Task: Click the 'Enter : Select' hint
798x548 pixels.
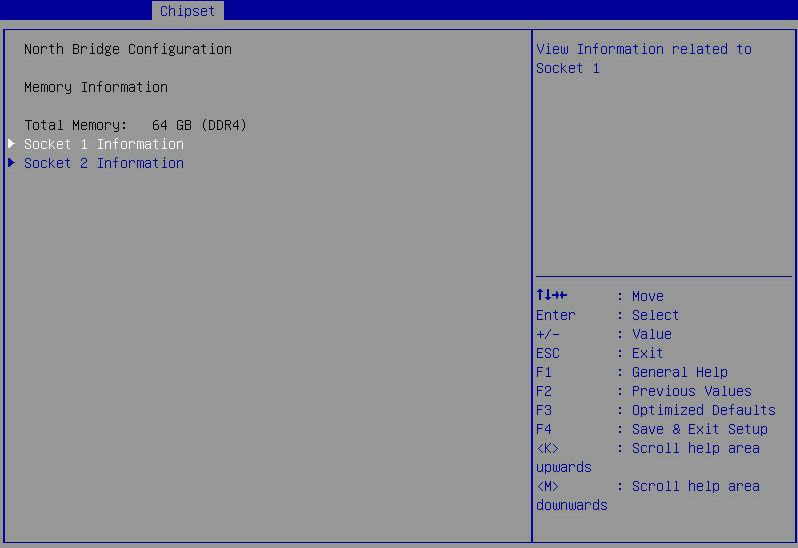Action: click(607, 315)
